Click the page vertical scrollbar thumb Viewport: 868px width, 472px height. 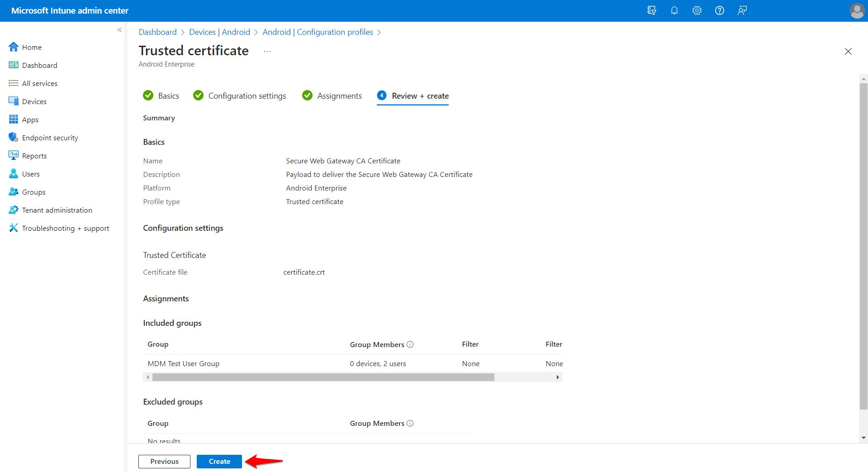click(863, 246)
